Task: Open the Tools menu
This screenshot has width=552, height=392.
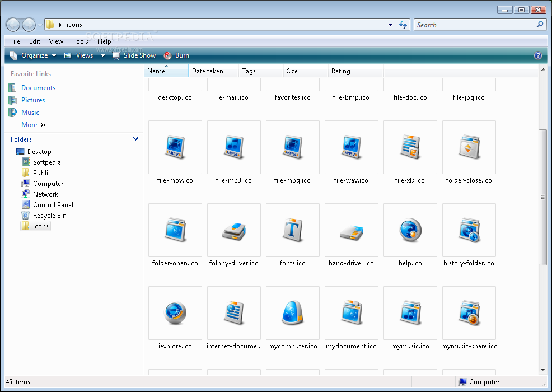Action: (80, 41)
